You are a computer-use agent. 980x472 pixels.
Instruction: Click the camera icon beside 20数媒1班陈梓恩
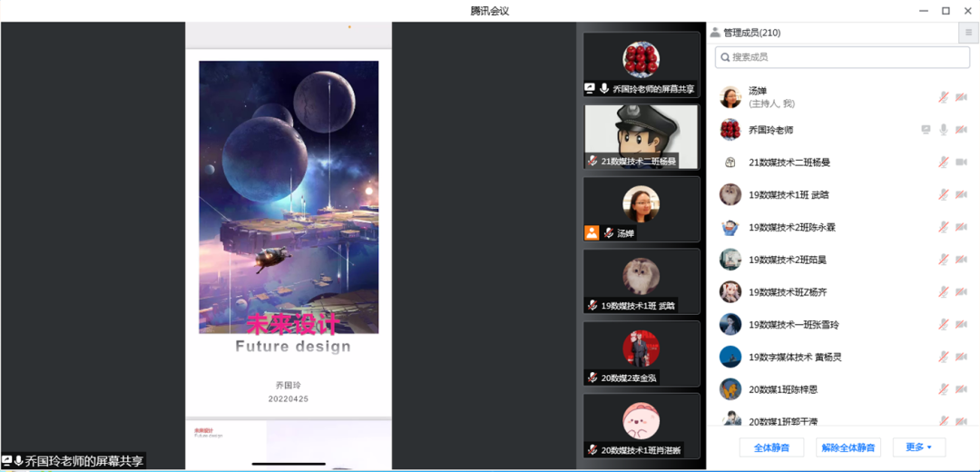961,389
